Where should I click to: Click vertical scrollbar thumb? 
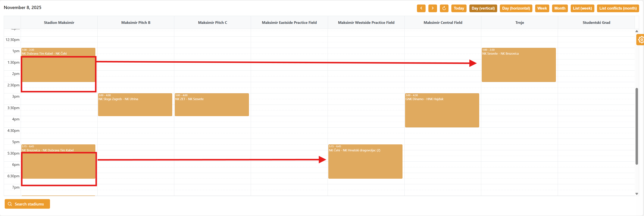637,126
